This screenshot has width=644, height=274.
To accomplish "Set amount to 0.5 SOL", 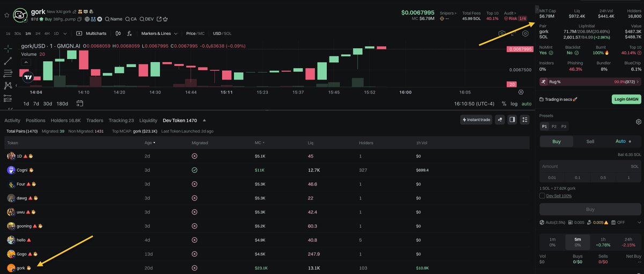I will (603, 177).
